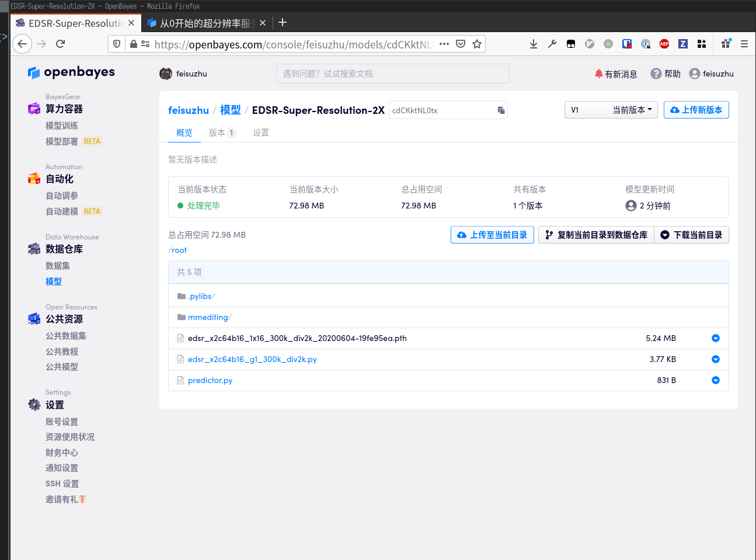Open dropdown for edsr_x2c64b16_g1_300k_div2k.py row
Viewport: 756px width, 560px height.
point(715,359)
